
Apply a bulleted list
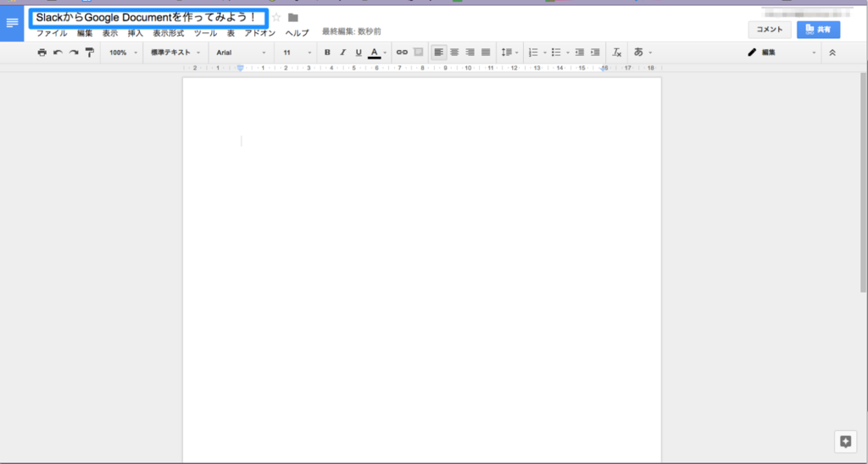[x=556, y=53]
